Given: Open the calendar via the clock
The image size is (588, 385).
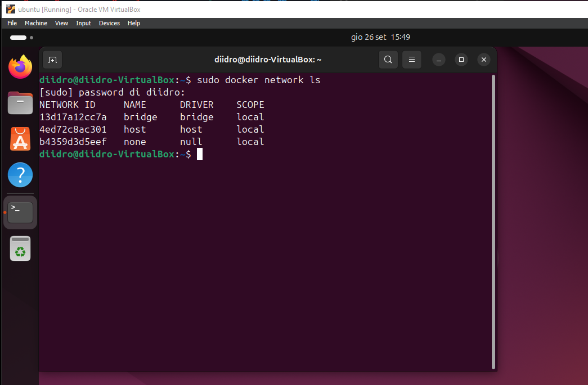Looking at the screenshot, I should click(380, 37).
